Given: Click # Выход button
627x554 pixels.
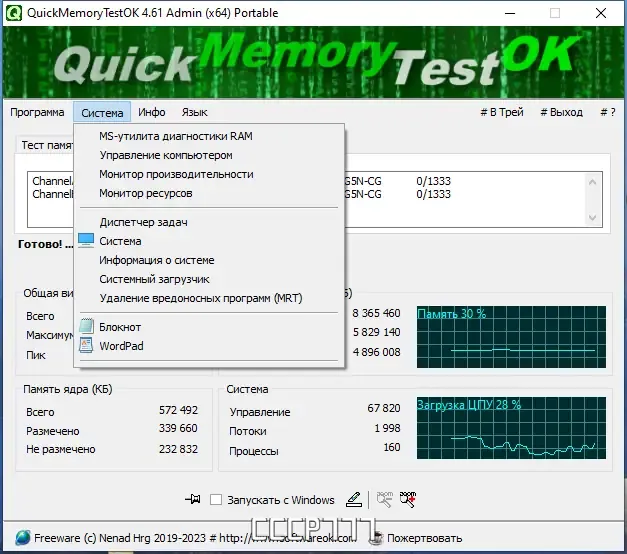Looking at the screenshot, I should (561, 112).
